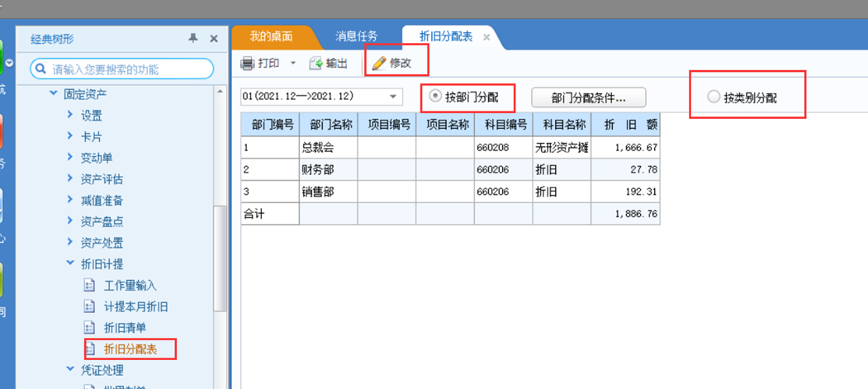Image resolution: width=868 pixels, height=389 pixels.
Task: Close the 经典树形 side panel
Action: pyautogui.click(x=213, y=38)
